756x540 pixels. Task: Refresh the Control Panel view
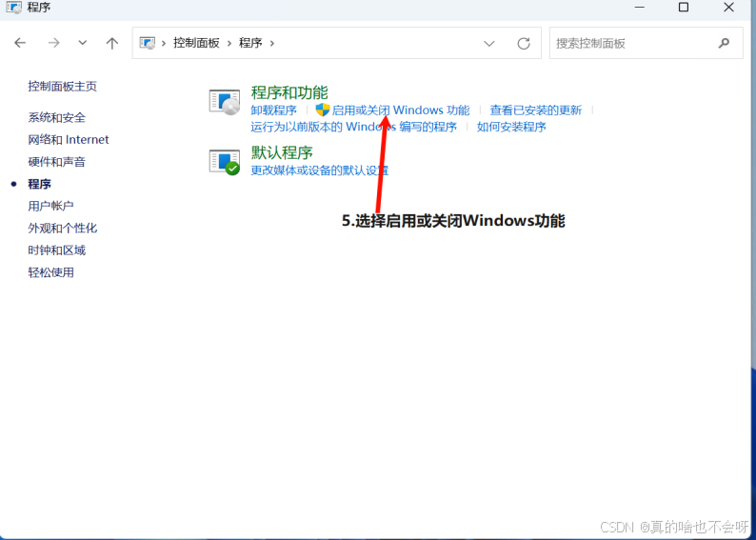[524, 44]
